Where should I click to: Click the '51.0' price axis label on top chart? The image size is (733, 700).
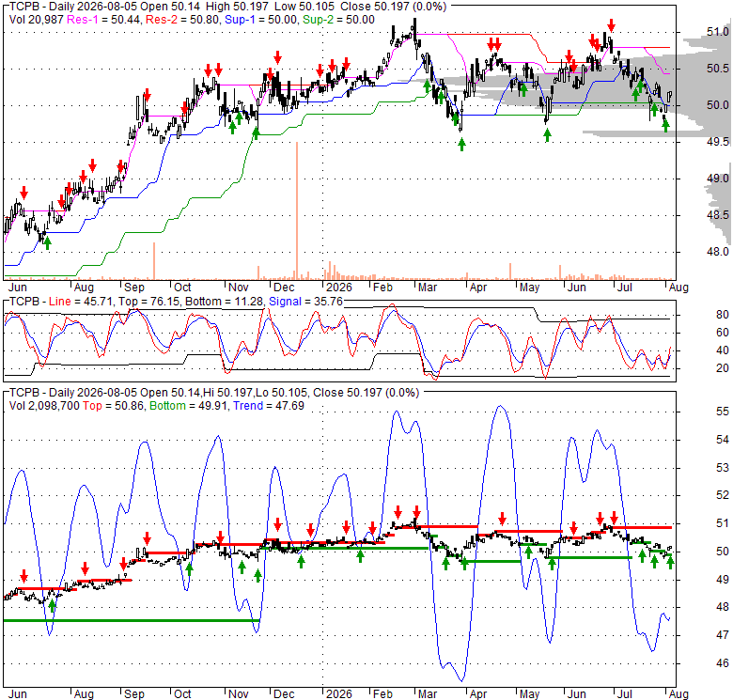(x=717, y=32)
